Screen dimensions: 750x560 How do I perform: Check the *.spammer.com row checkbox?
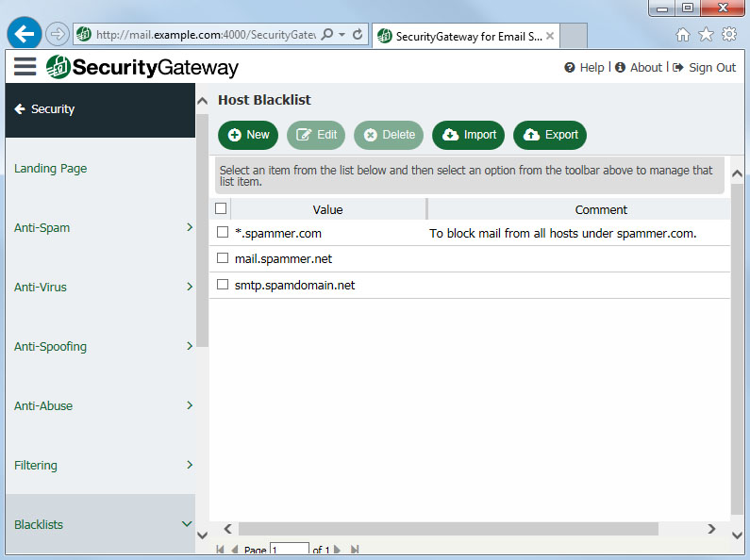click(223, 232)
